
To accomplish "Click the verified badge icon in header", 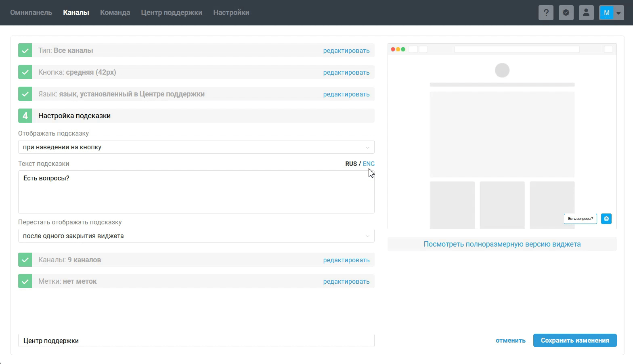I will click(566, 13).
